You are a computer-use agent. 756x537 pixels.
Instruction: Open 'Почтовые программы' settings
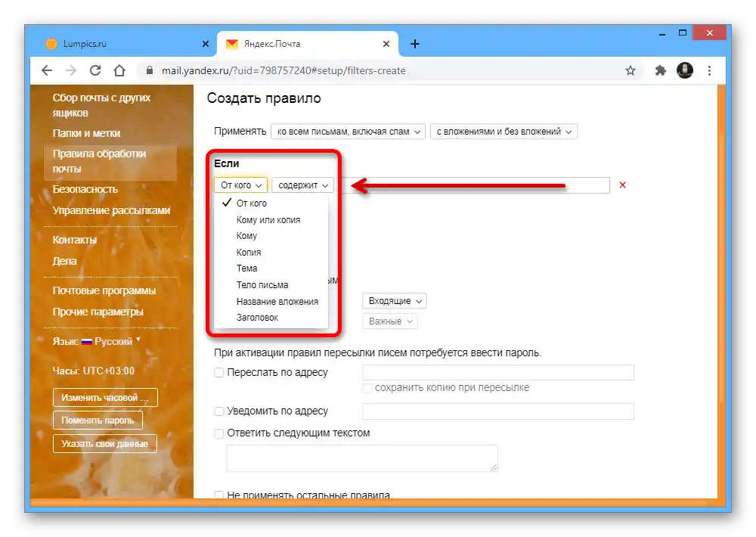tap(104, 290)
